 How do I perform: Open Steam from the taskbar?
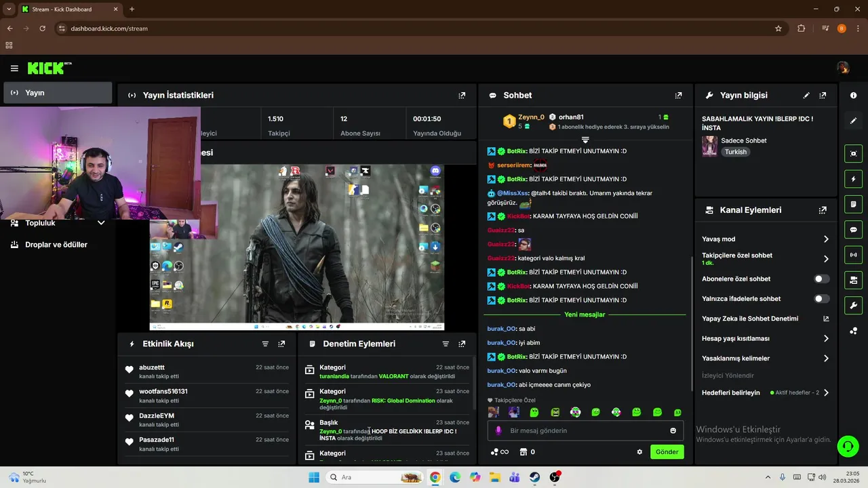(x=535, y=477)
